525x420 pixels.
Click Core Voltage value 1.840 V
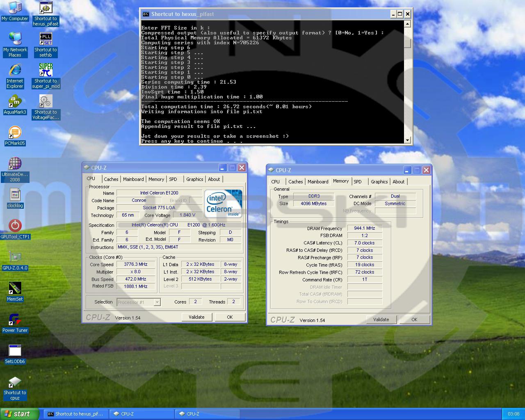[x=187, y=215]
